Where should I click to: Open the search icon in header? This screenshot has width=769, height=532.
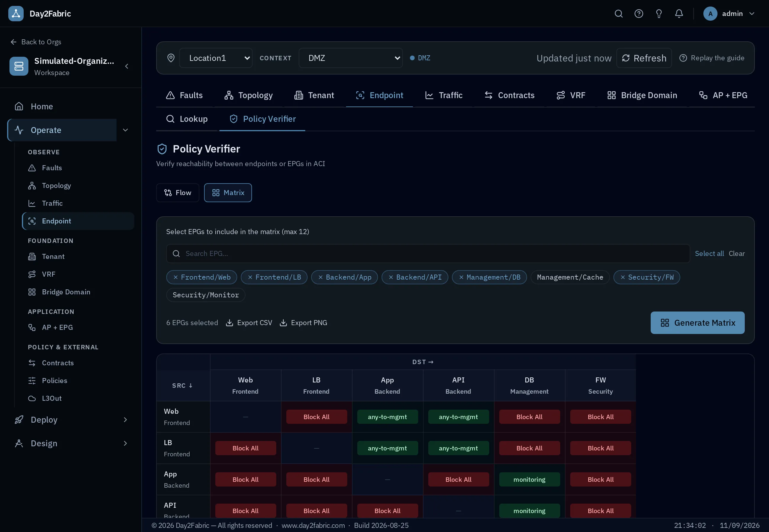click(x=619, y=14)
